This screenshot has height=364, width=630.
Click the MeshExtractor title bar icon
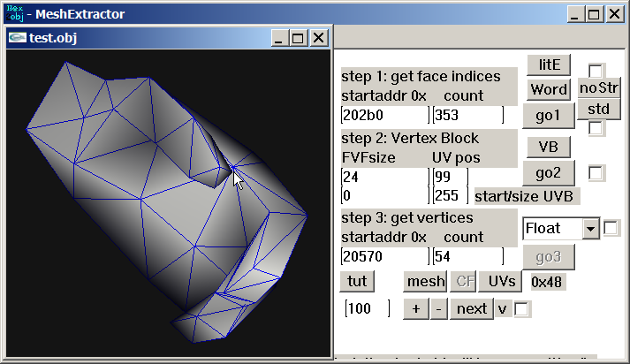tap(13, 13)
